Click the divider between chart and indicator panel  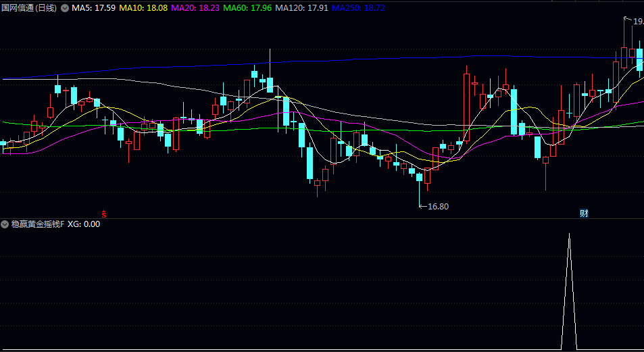point(322,218)
